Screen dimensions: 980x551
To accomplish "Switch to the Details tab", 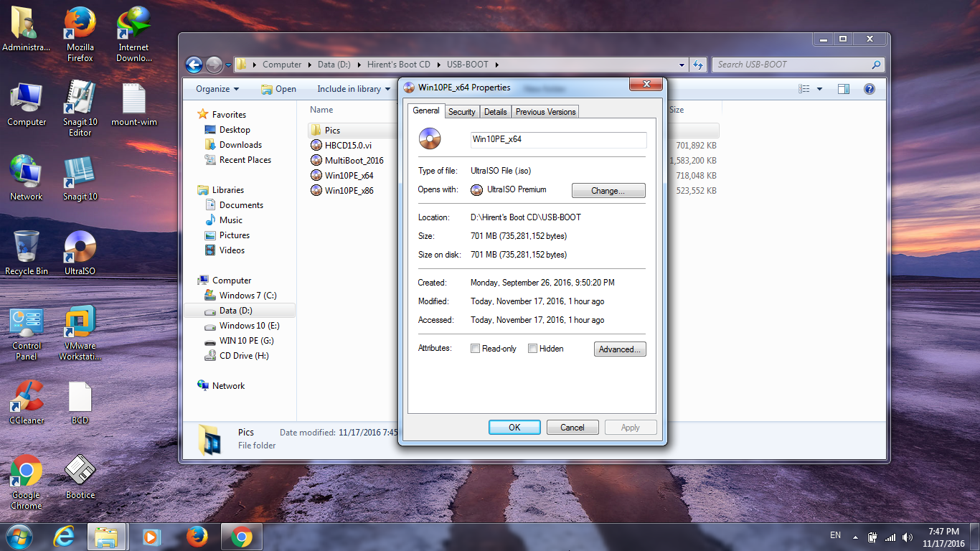I will coord(495,112).
